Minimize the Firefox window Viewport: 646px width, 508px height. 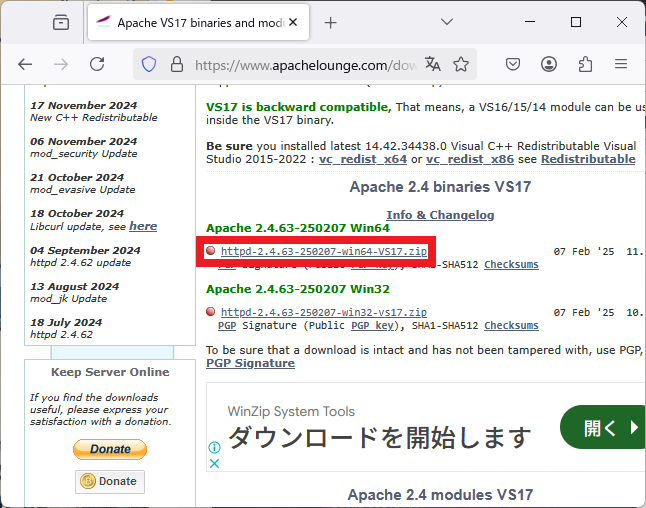coord(530,22)
